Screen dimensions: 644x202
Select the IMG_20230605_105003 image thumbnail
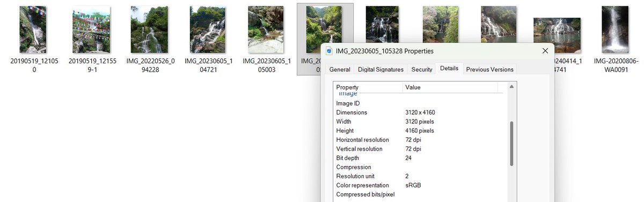(266, 29)
